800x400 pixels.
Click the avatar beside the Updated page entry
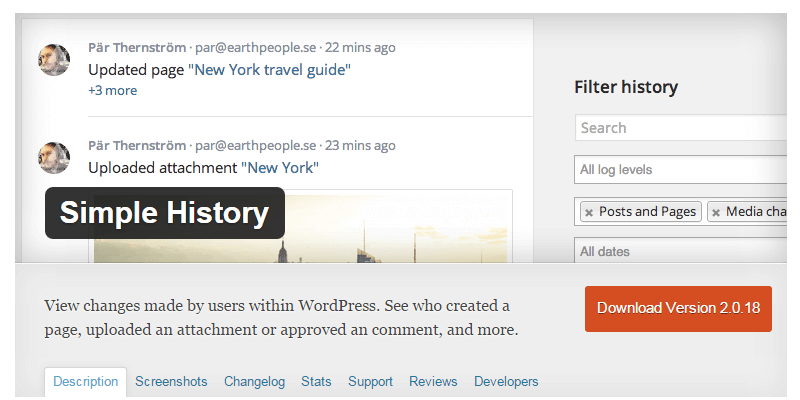coord(54,59)
